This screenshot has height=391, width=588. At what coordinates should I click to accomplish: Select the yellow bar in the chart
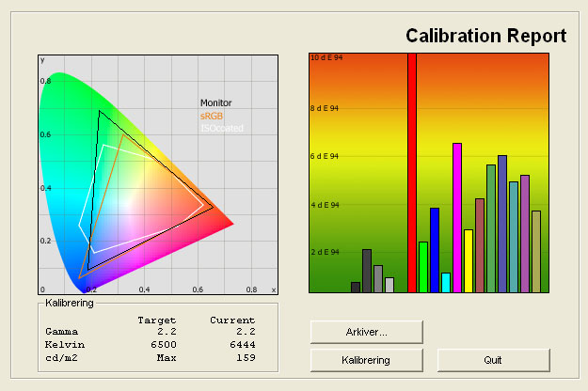pos(469,261)
